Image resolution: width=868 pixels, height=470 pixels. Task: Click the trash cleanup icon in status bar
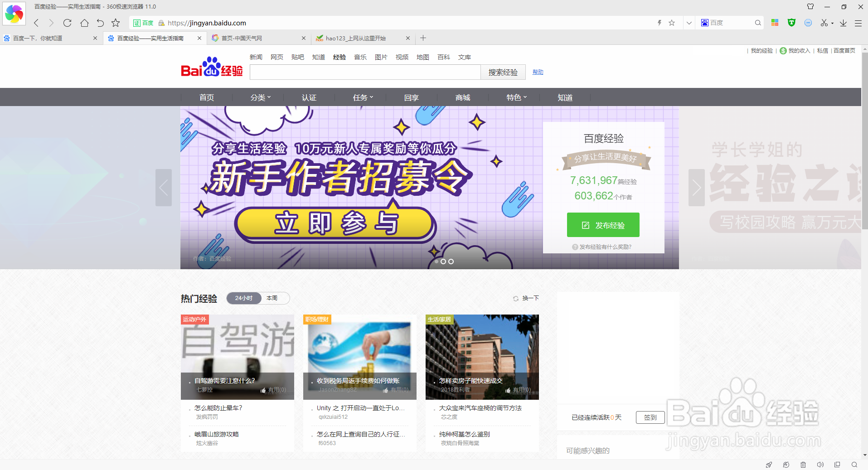click(803, 465)
